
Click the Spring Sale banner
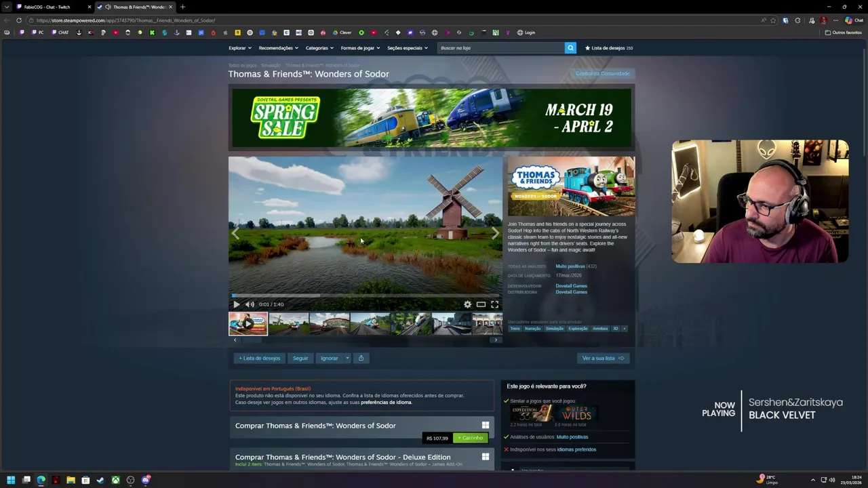(x=431, y=117)
